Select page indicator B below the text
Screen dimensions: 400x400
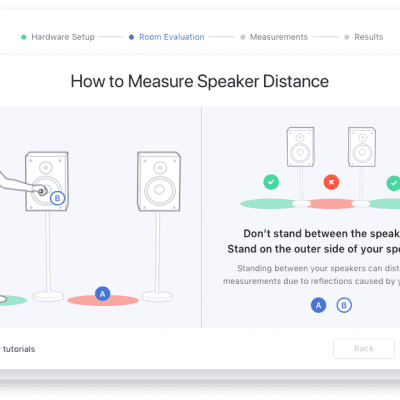coord(344,305)
